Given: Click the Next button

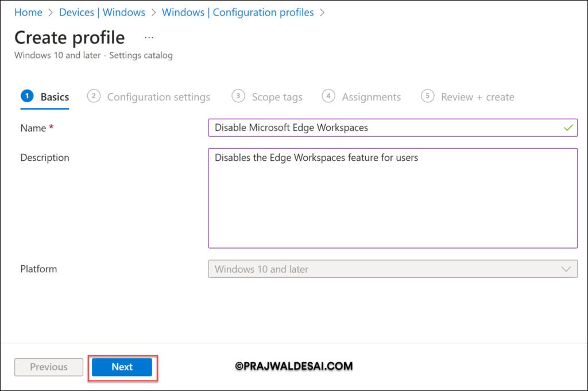Looking at the screenshot, I should pos(122,367).
